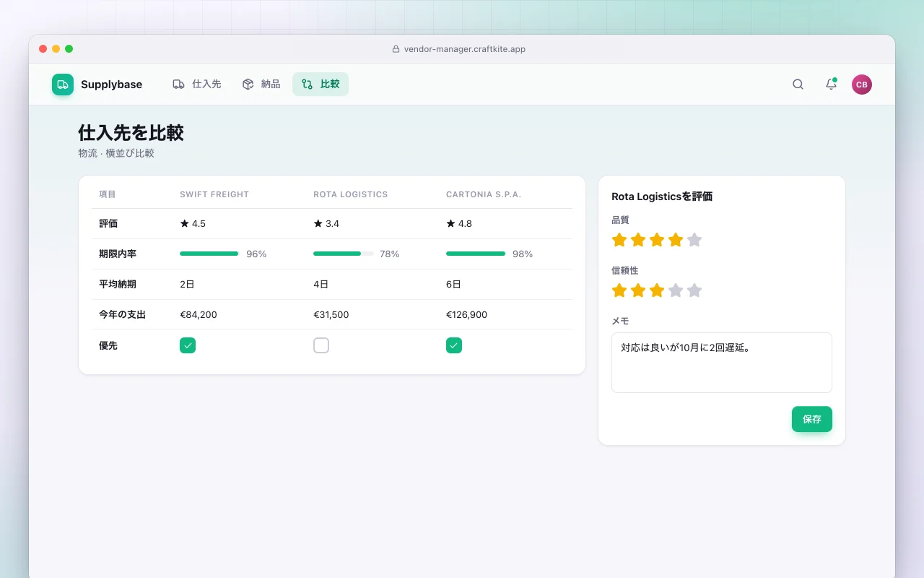924x578 pixels.
Task: Click the ★ 3.4 rating for Rota Logistics
Action: [326, 224]
